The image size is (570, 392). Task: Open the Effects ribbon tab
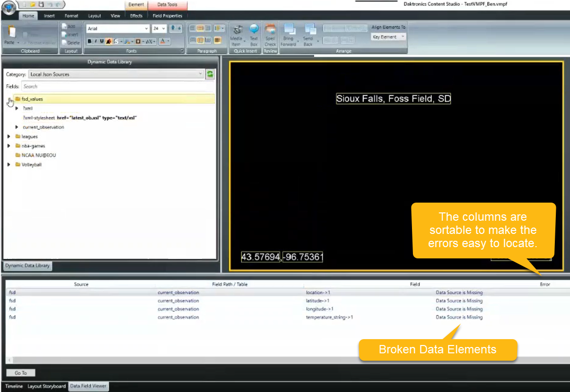pos(136,15)
